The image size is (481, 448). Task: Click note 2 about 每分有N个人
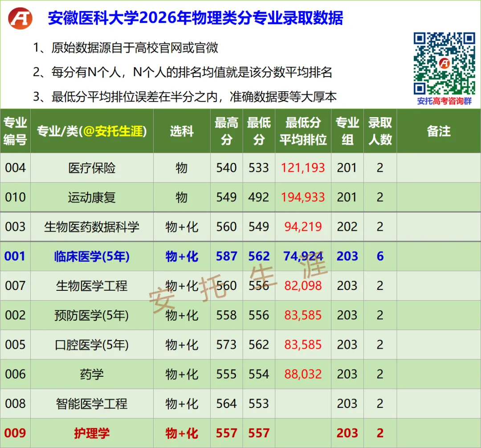coord(183,73)
